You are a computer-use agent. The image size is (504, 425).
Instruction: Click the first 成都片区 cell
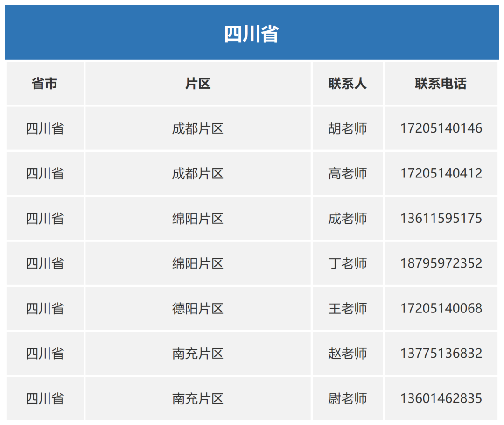pyautogui.click(x=198, y=128)
